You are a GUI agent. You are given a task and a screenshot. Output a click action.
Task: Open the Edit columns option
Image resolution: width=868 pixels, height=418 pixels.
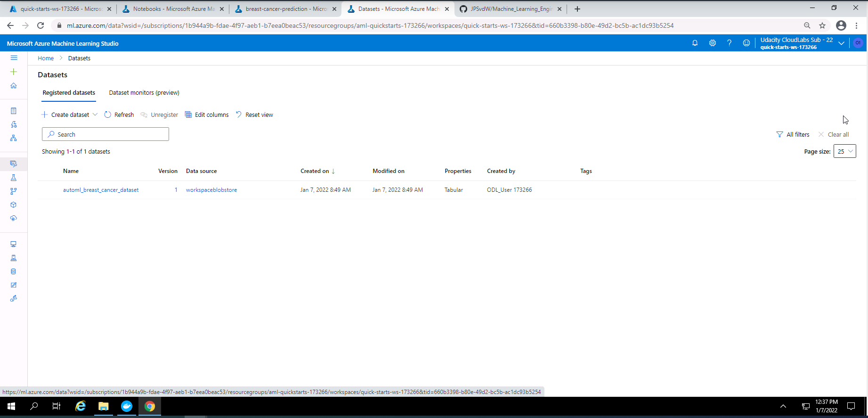207,115
